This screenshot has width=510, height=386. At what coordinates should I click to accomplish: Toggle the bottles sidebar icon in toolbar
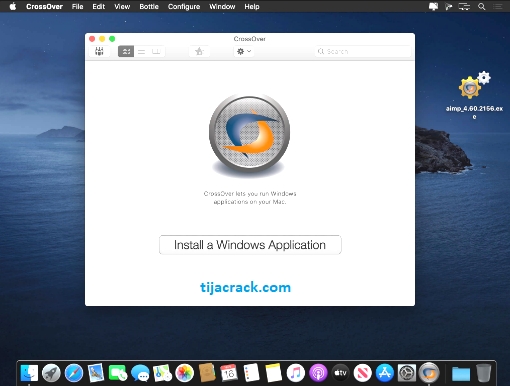(99, 51)
